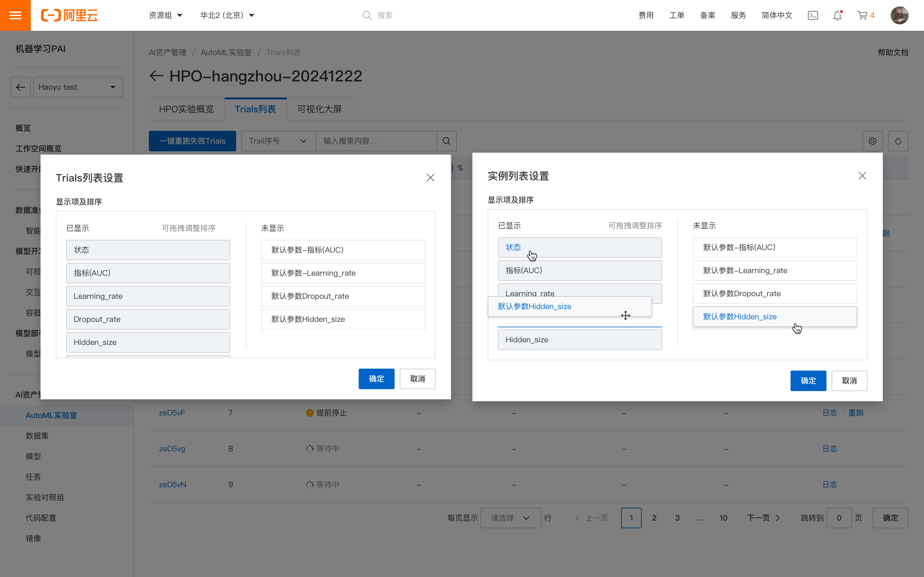This screenshot has height=577, width=924.
Task: Expand the 请选择 rows-per-page dropdown
Action: pos(510,518)
